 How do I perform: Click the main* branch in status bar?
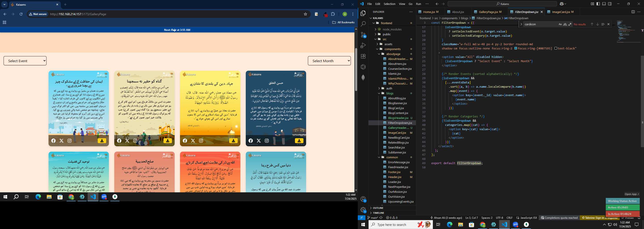373,218
